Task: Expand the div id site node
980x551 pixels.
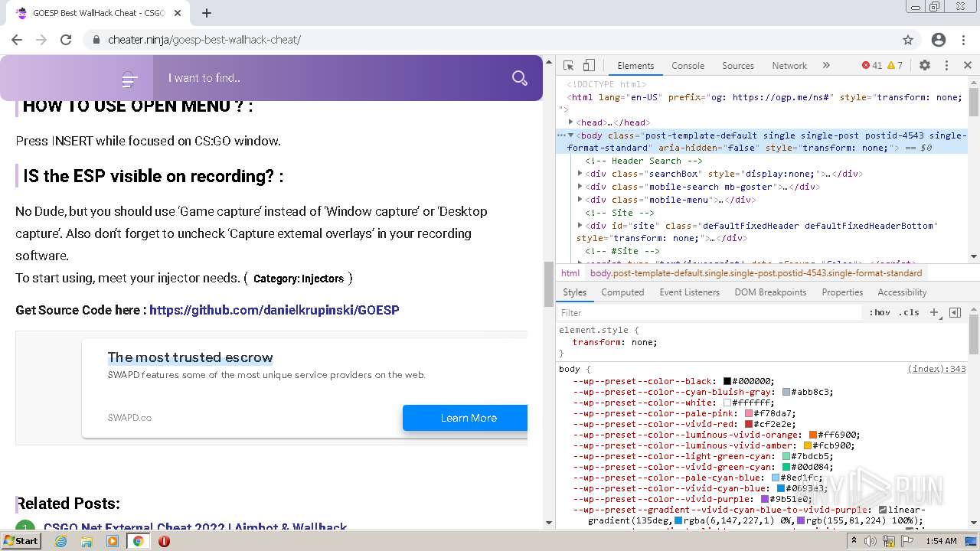Action: click(580, 226)
